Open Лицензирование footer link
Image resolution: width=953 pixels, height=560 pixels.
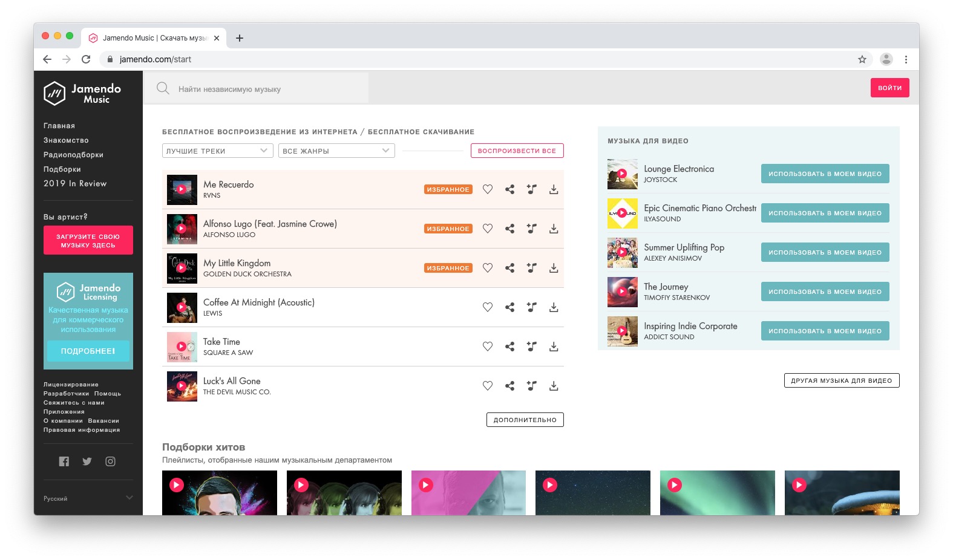coord(71,385)
